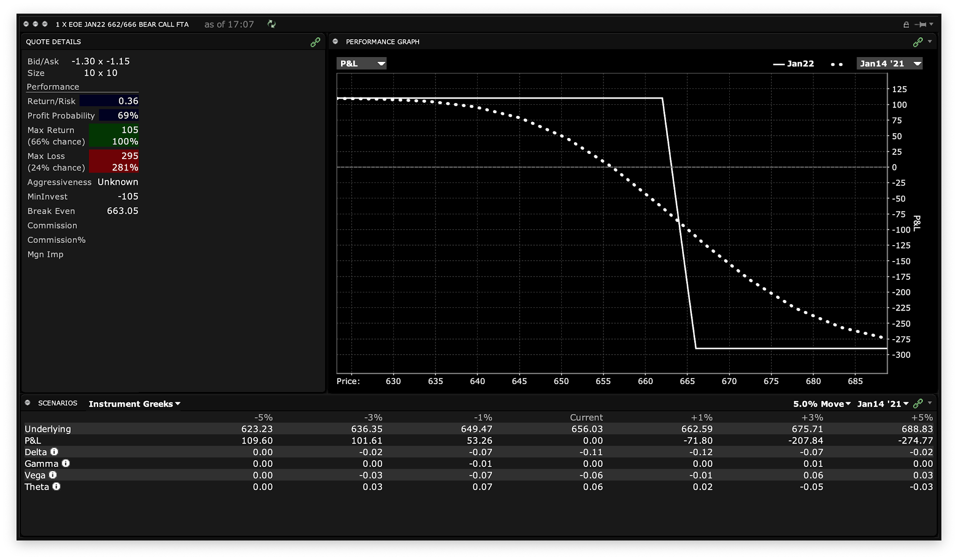This screenshot has height=560, width=958.
Task: Open the Performance Graph panel menu arrow
Action: [x=929, y=42]
